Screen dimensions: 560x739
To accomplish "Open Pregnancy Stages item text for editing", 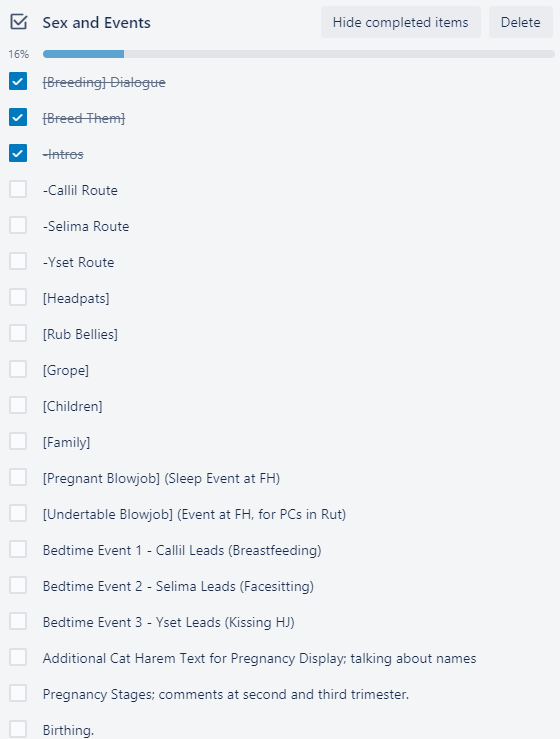I will (226, 694).
